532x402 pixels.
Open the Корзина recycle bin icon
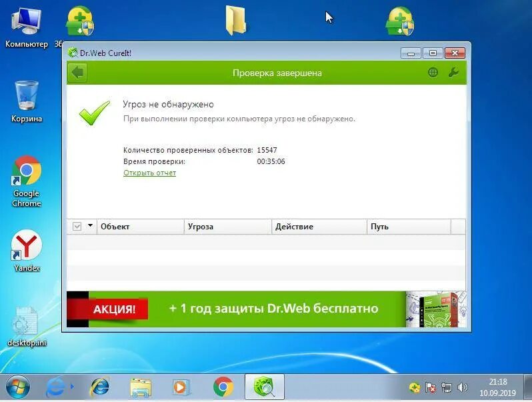(27, 101)
